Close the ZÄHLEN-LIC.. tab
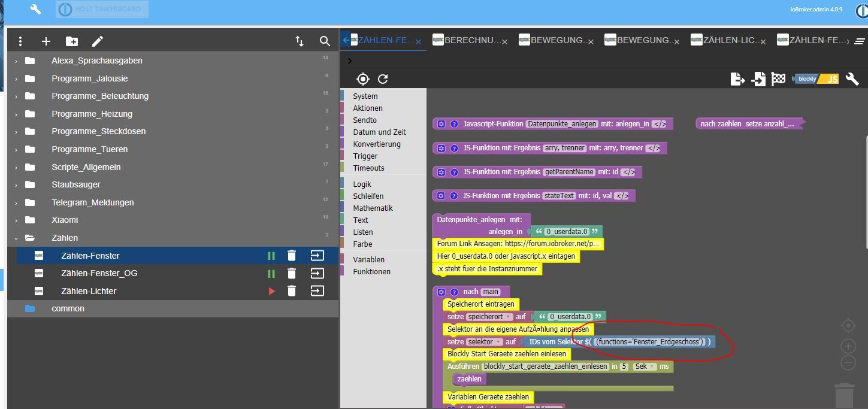The width and height of the screenshot is (868, 409). 764,41
